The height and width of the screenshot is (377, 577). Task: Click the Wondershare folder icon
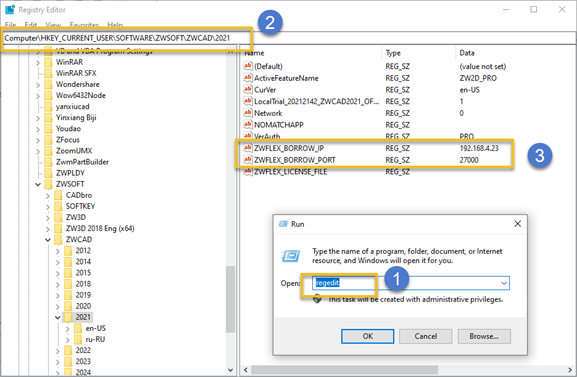48,84
